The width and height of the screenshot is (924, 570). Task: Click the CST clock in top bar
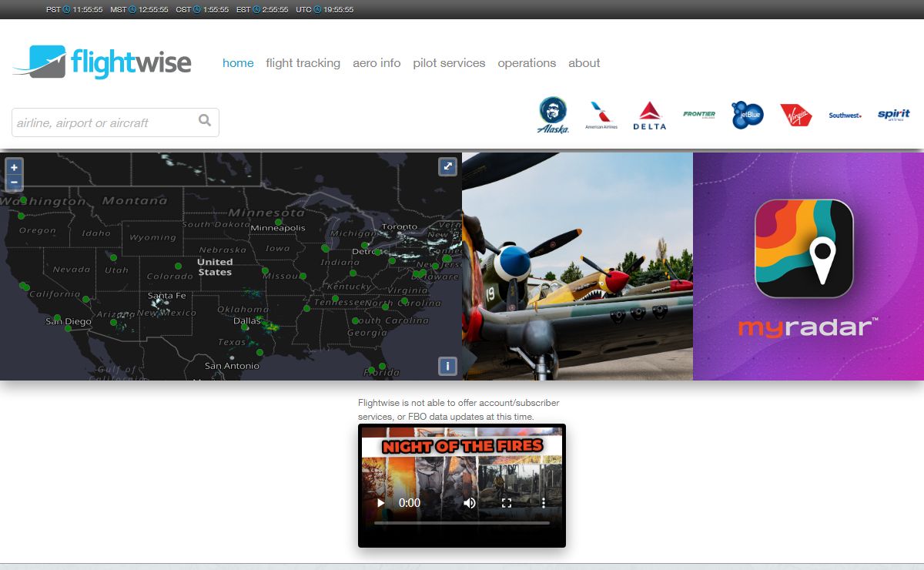[x=202, y=9]
